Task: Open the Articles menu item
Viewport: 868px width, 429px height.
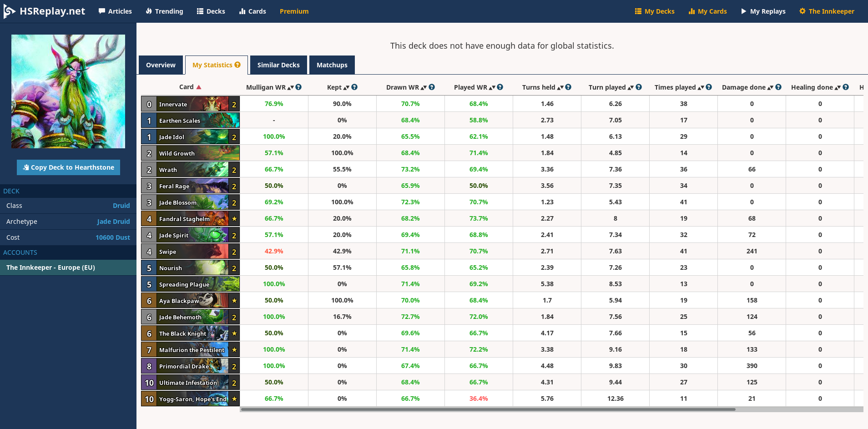Action: coord(115,11)
